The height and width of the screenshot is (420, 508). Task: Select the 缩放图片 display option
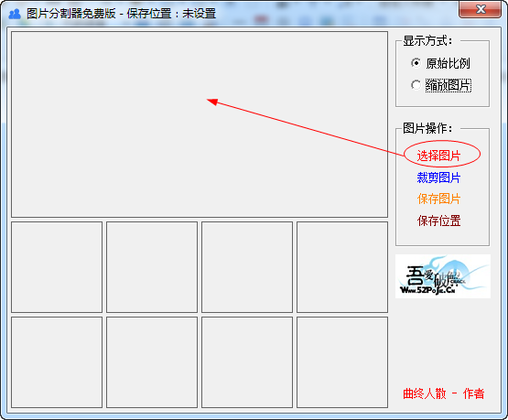point(441,85)
